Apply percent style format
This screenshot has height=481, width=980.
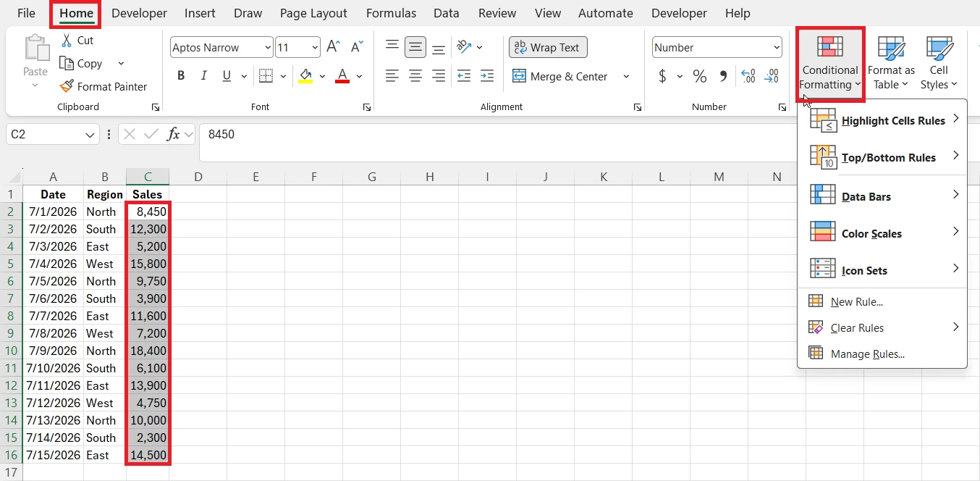coord(699,76)
